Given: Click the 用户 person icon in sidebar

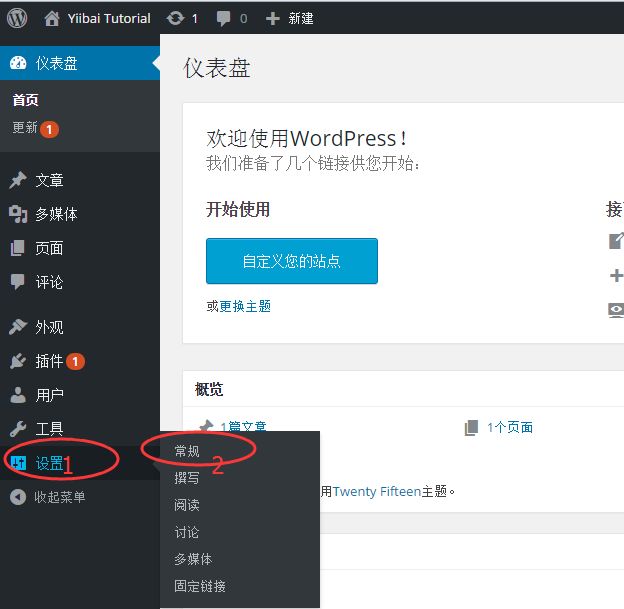Looking at the screenshot, I should click(18, 395).
